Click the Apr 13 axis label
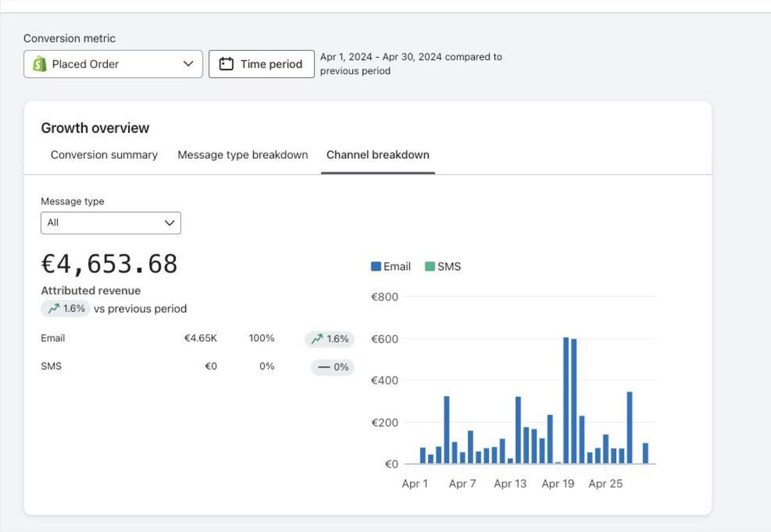 point(510,484)
